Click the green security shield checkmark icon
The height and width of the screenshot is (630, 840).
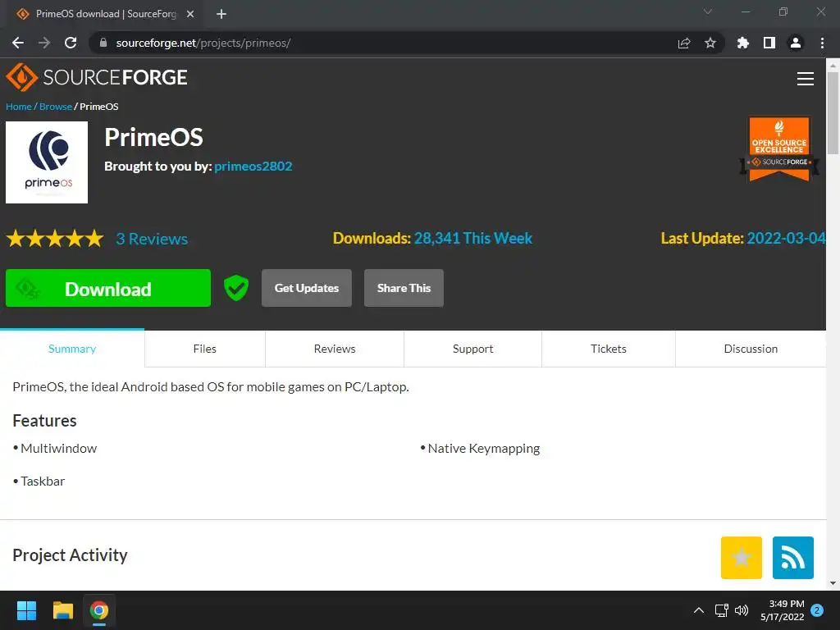pos(235,288)
